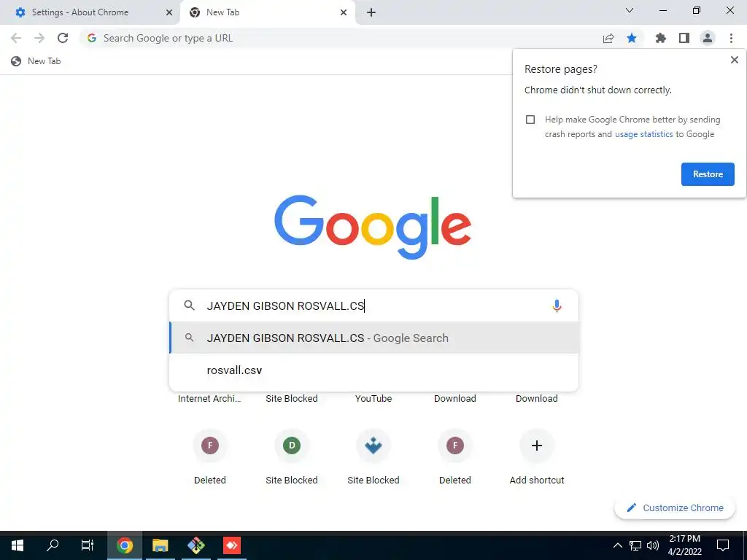The image size is (747, 560).
Task: Open the volume control in system tray
Action: click(x=653, y=545)
